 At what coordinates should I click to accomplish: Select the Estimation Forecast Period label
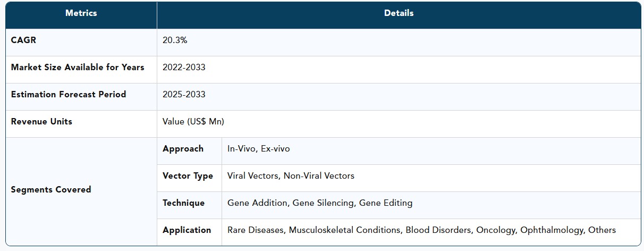point(69,95)
